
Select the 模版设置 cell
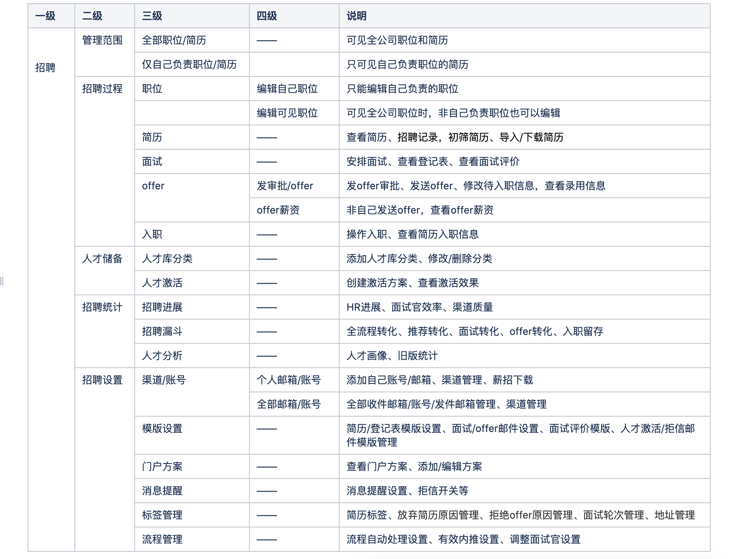[192, 435]
